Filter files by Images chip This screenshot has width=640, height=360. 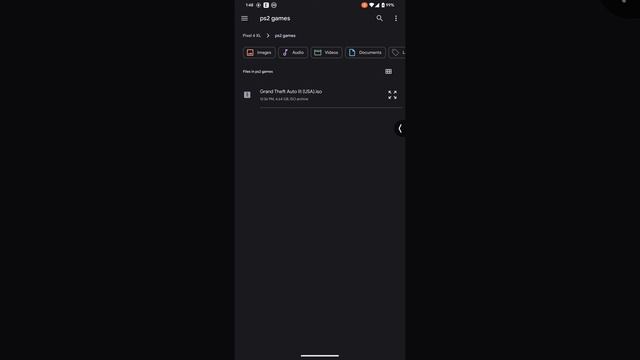click(259, 52)
